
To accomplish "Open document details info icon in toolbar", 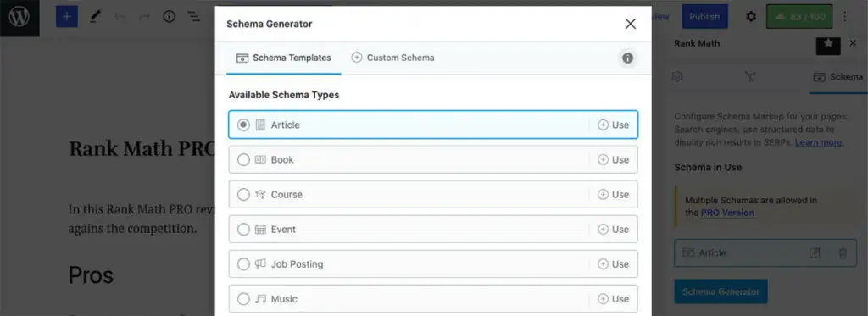I will (x=169, y=17).
